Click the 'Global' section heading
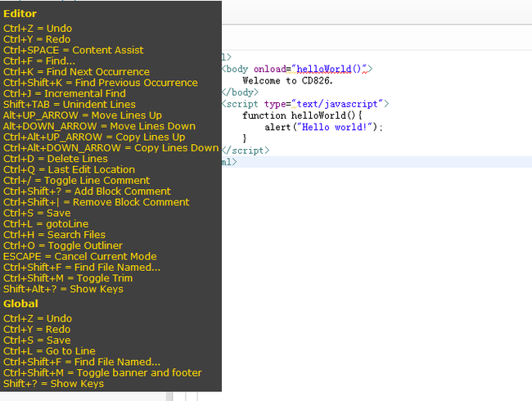The width and height of the screenshot is (532, 401). click(20, 304)
